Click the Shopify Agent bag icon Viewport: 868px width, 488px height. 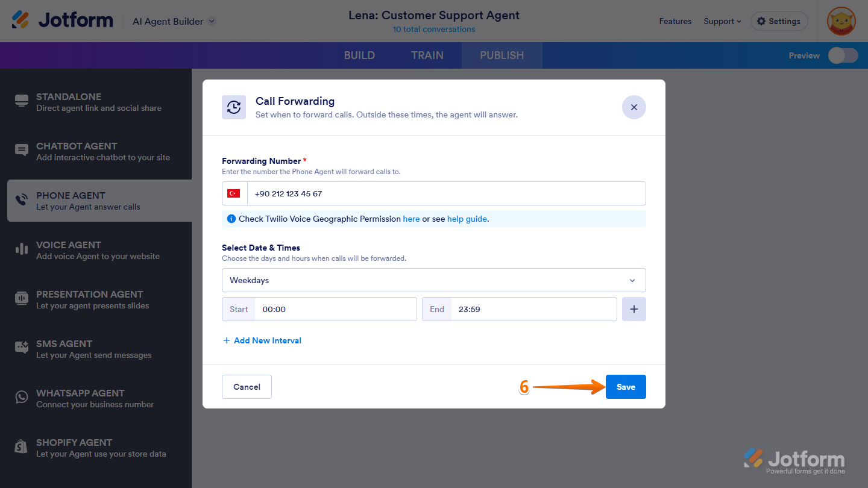pos(22,448)
